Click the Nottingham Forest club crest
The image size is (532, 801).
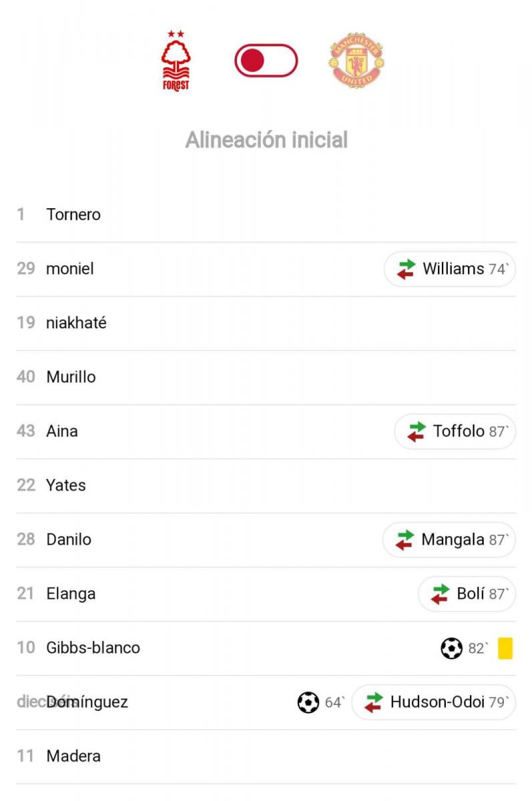[176, 60]
